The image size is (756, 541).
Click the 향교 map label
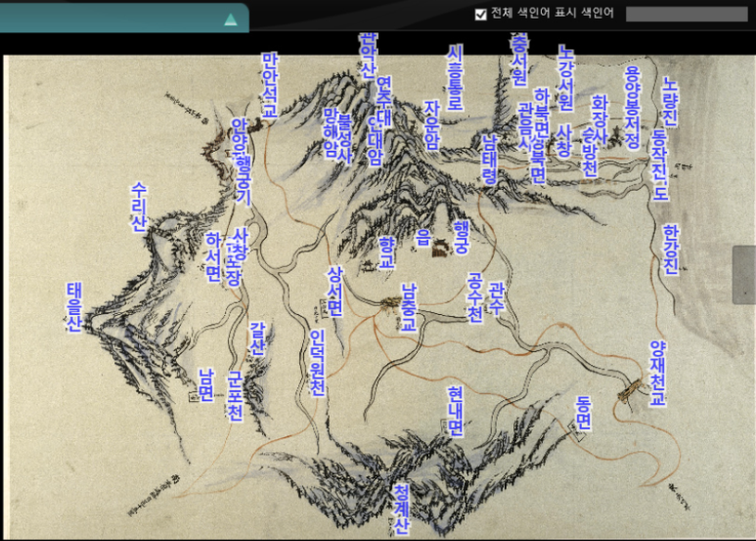pyautogui.click(x=386, y=252)
